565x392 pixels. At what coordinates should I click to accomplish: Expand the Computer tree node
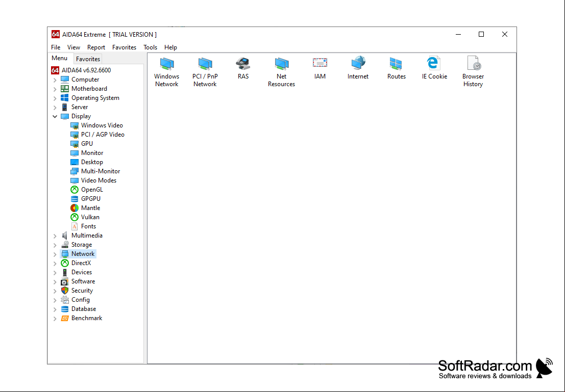tap(55, 80)
